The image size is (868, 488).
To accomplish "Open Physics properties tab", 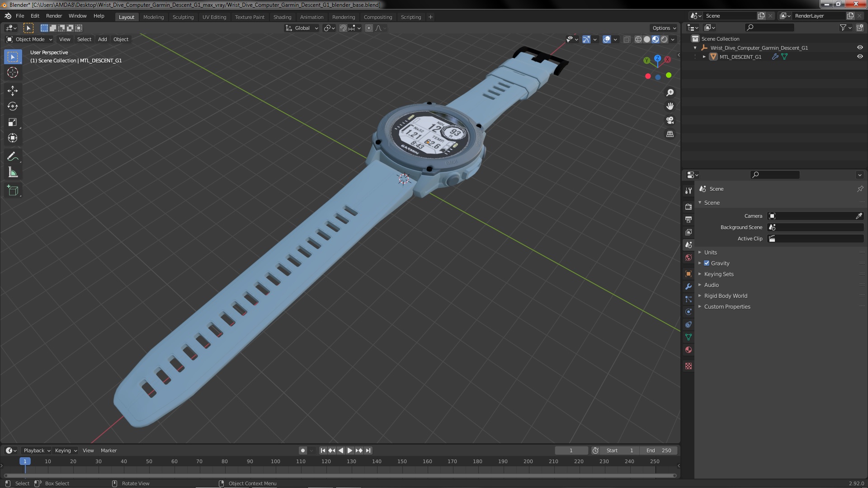I will click(x=689, y=312).
